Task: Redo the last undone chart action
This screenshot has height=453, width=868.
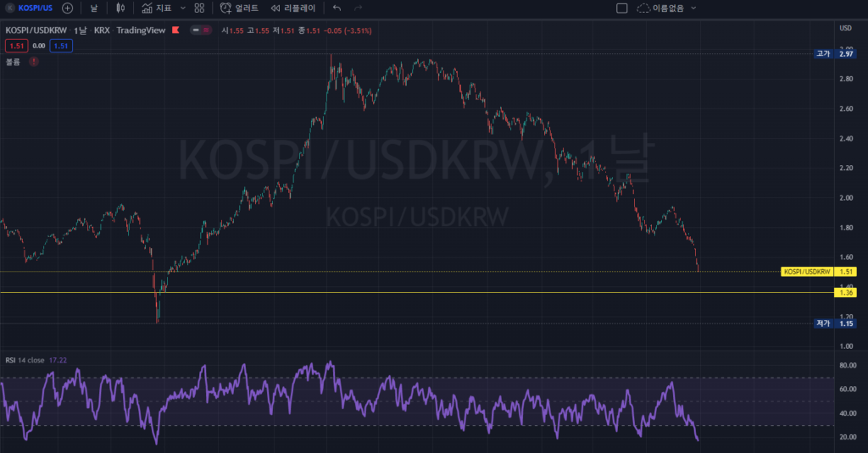Action: tap(359, 8)
